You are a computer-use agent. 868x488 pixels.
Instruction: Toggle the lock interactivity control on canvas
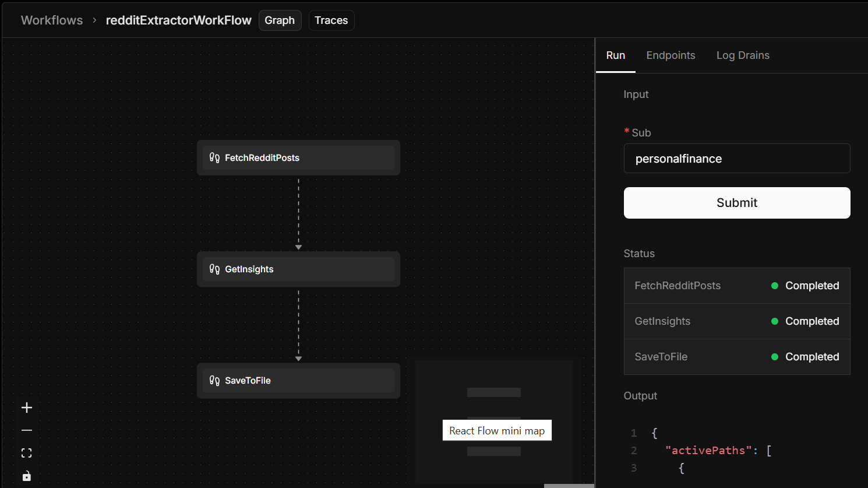click(26, 475)
